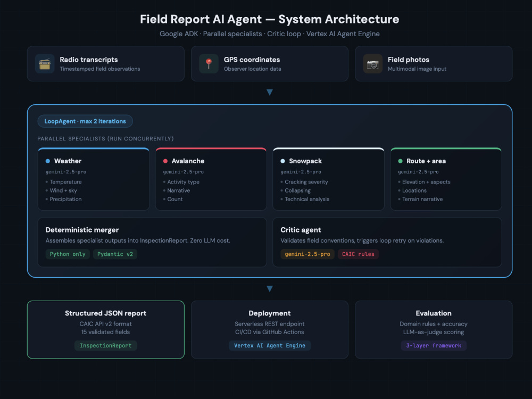532x399 pixels.
Task: Click the Route + area specialist title
Action: pyautogui.click(x=426, y=161)
